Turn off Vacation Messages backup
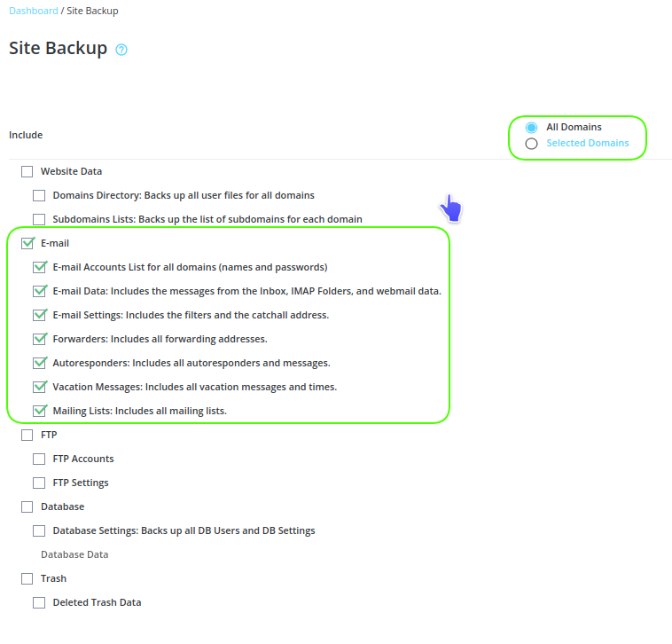Viewport: 672px width, 644px height. [x=39, y=387]
